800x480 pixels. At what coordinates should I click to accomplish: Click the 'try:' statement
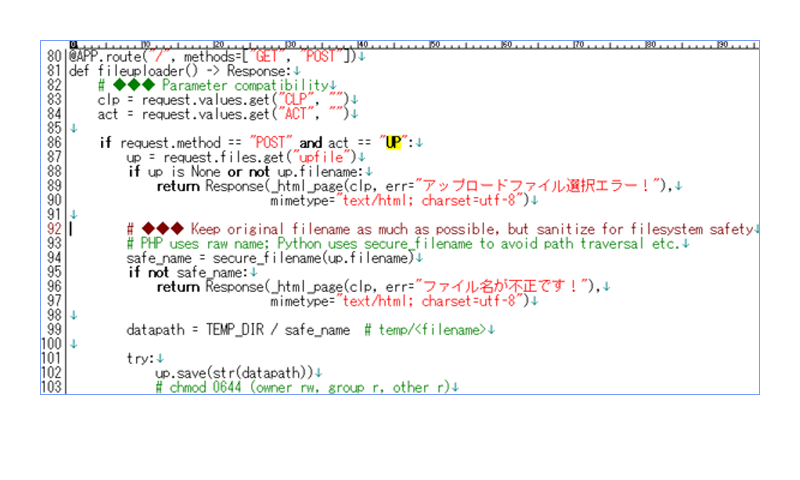coord(140,359)
